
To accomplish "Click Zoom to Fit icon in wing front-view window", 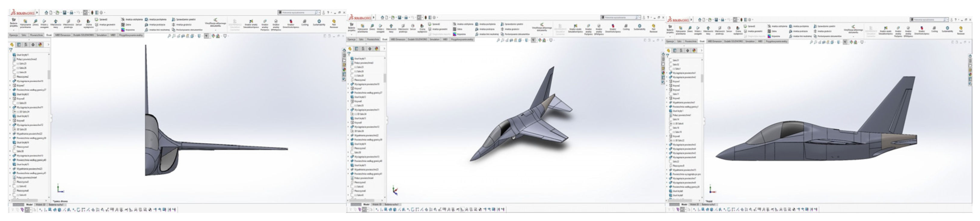I will [169, 36].
